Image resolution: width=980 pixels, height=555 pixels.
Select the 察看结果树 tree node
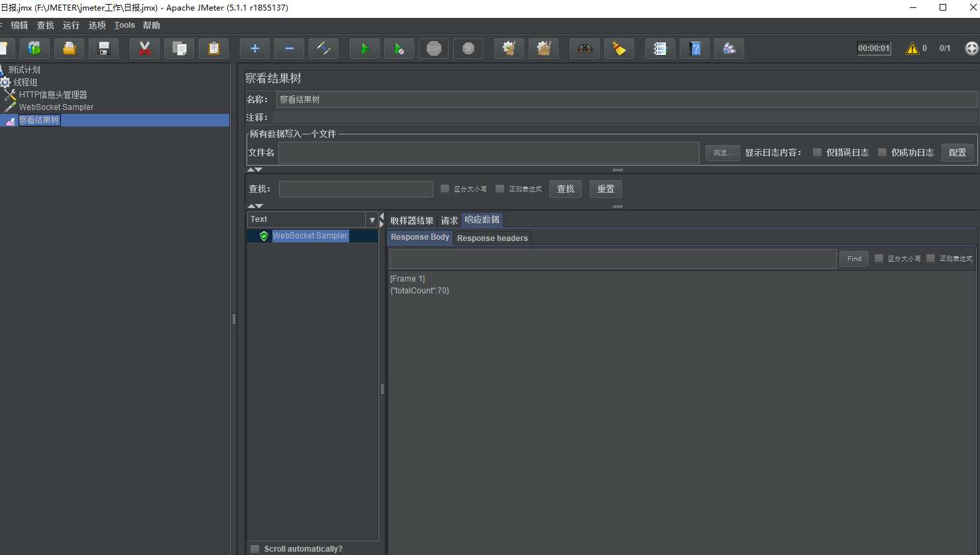[x=39, y=120]
